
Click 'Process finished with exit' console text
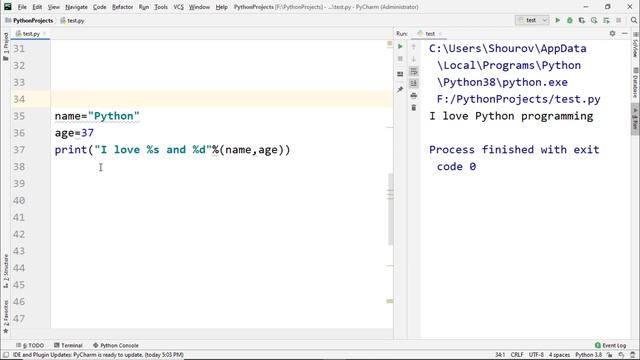click(514, 150)
